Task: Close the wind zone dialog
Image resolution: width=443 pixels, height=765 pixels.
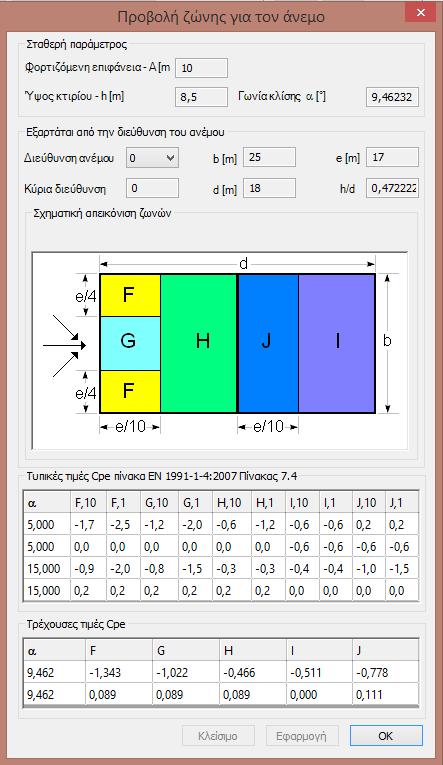Action: click(x=421, y=13)
